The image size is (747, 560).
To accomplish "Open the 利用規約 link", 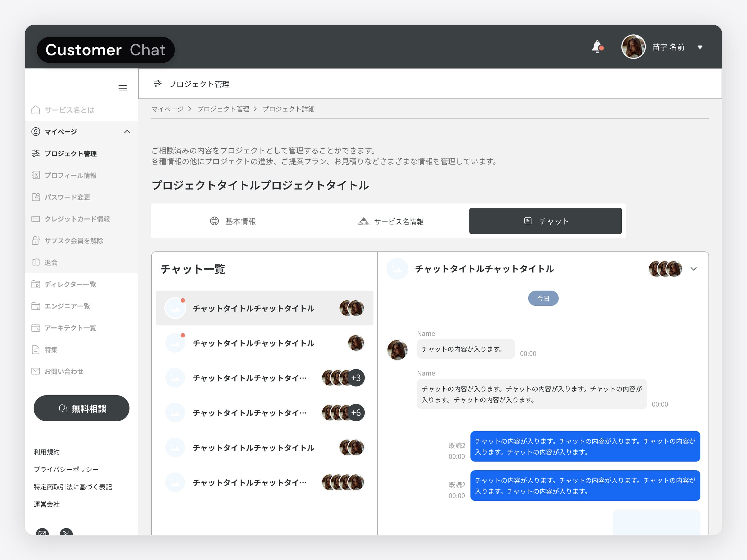I will pyautogui.click(x=47, y=452).
